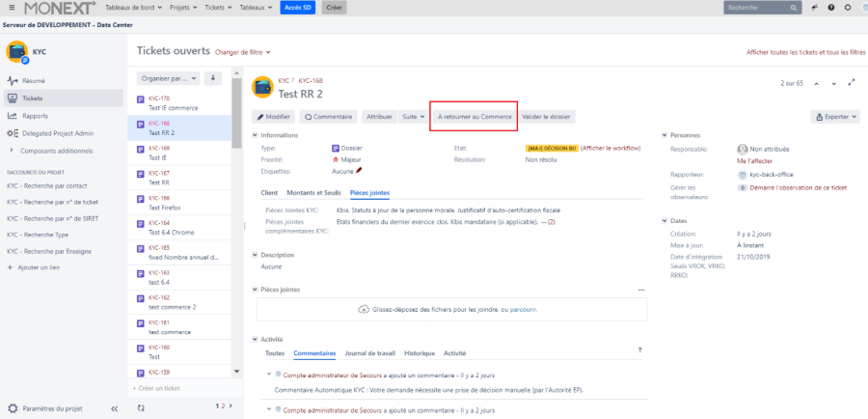The height and width of the screenshot is (419, 868).
Task: Collapse the Informations section
Action: pyautogui.click(x=255, y=135)
